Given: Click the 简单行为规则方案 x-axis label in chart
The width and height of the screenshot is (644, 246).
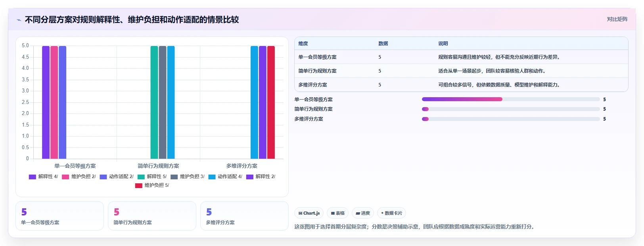Looking at the screenshot, I should pos(158,166).
